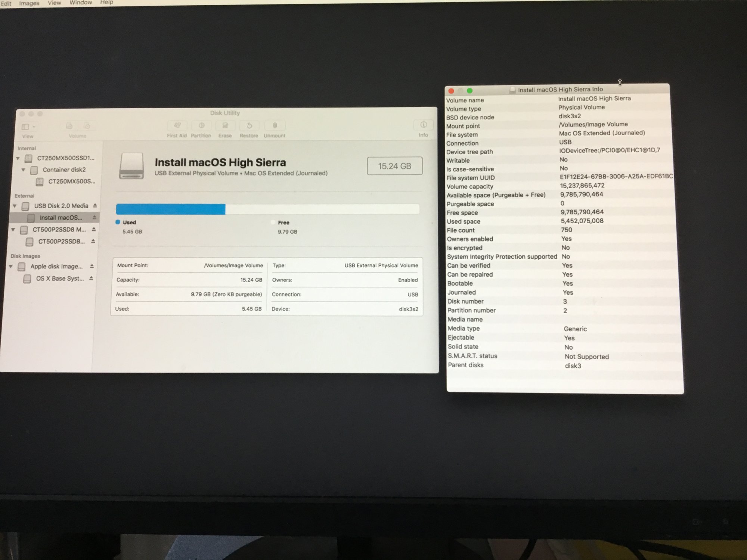Click the File system UUID value
The width and height of the screenshot is (747, 560).
click(x=616, y=176)
